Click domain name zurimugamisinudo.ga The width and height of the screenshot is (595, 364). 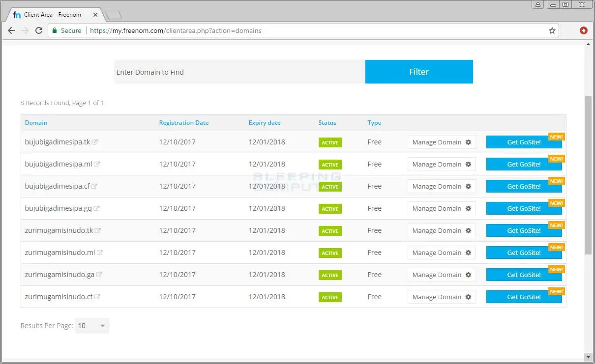pyautogui.click(x=59, y=275)
